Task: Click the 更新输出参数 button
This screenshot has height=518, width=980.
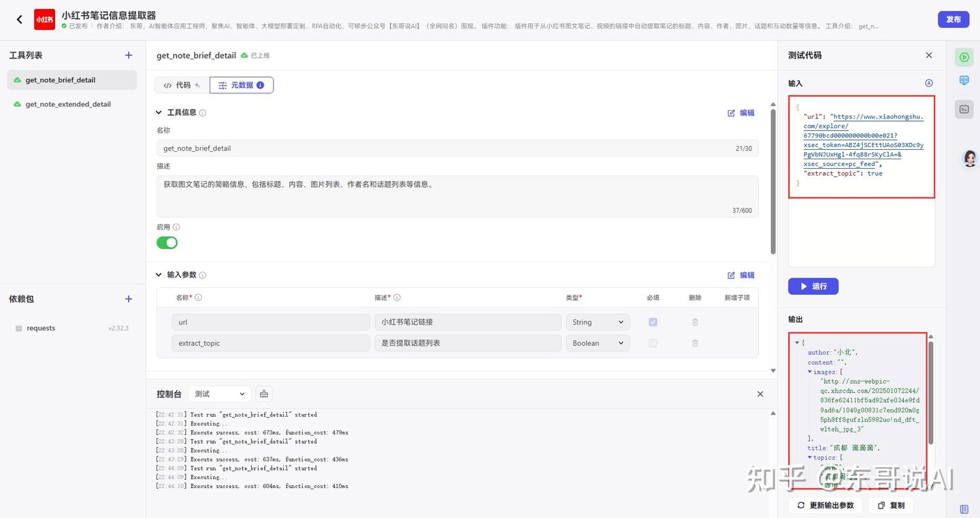Action: pos(826,505)
